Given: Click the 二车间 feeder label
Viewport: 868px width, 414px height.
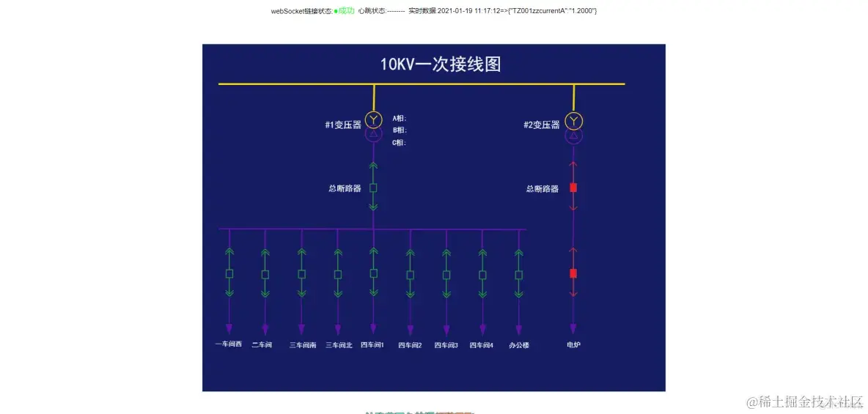Looking at the screenshot, I should coord(262,345).
